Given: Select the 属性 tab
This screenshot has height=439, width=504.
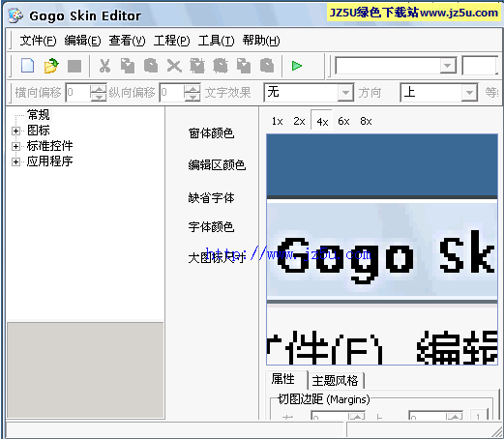Looking at the screenshot, I should point(285,379).
